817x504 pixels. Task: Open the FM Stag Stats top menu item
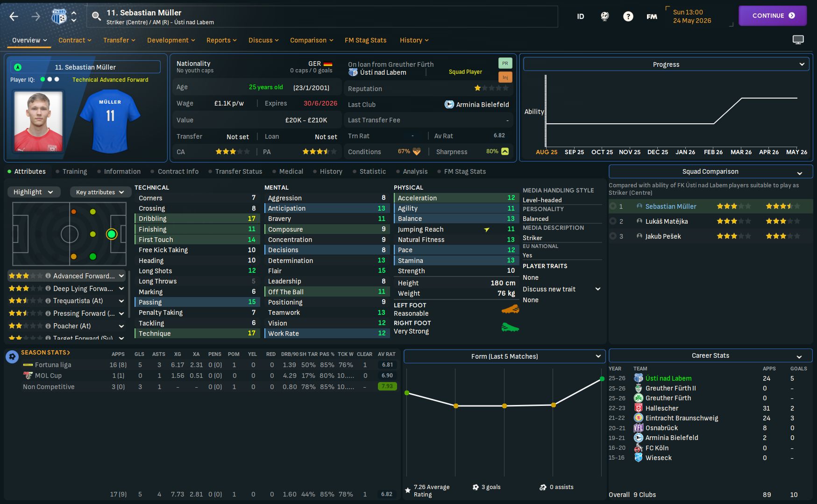coord(365,40)
